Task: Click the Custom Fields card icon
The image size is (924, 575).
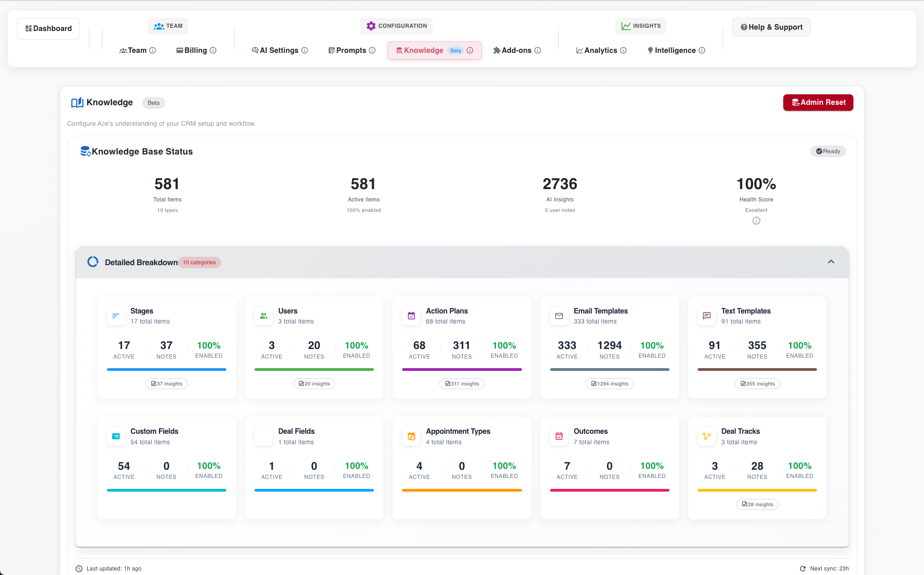Action: pos(116,436)
